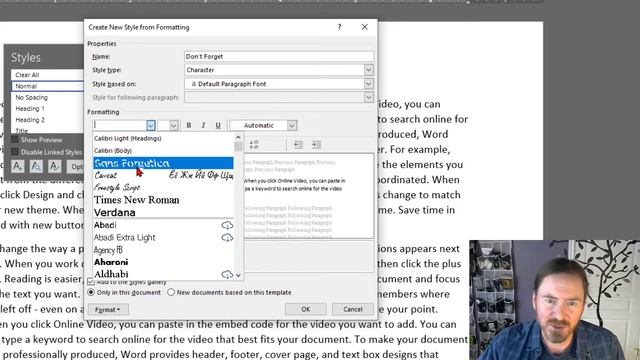Open the Style based on dropdown
This screenshot has width=640, height=360.
pos(368,84)
